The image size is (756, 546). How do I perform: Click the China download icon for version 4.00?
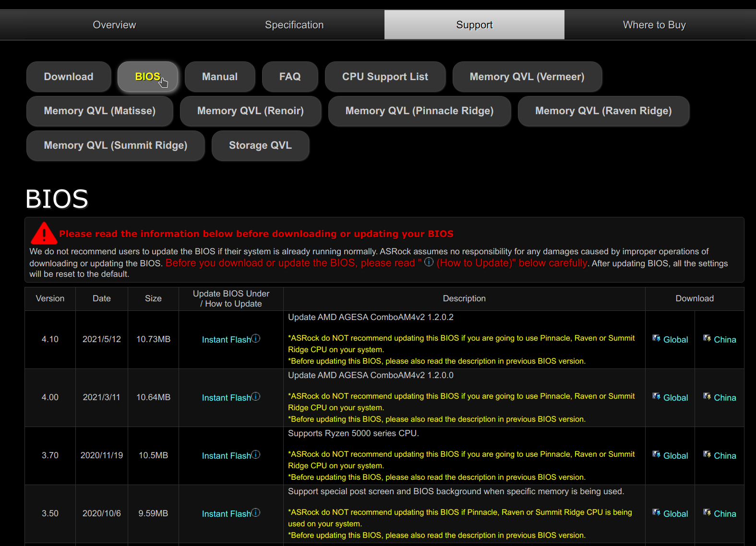(x=707, y=396)
